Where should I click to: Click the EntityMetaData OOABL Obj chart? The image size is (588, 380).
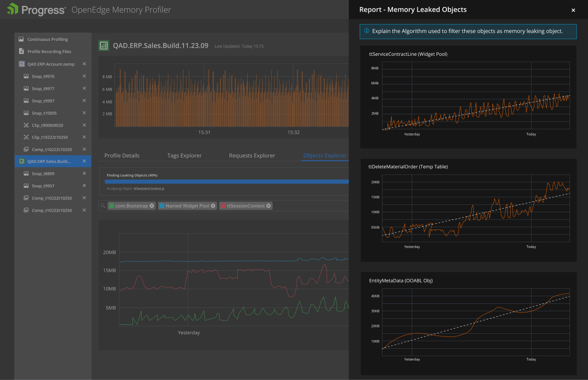click(x=476, y=322)
